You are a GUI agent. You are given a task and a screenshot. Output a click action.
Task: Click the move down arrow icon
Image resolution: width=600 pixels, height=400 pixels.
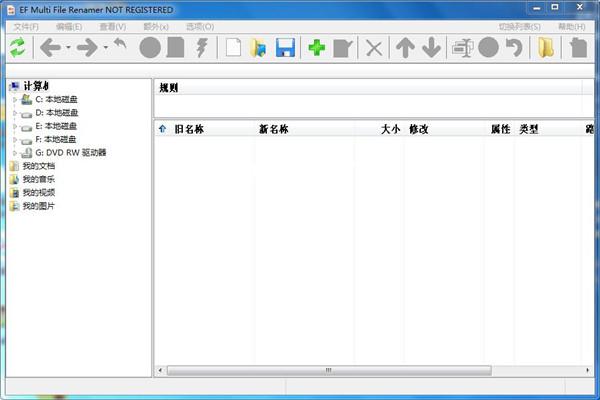point(431,47)
